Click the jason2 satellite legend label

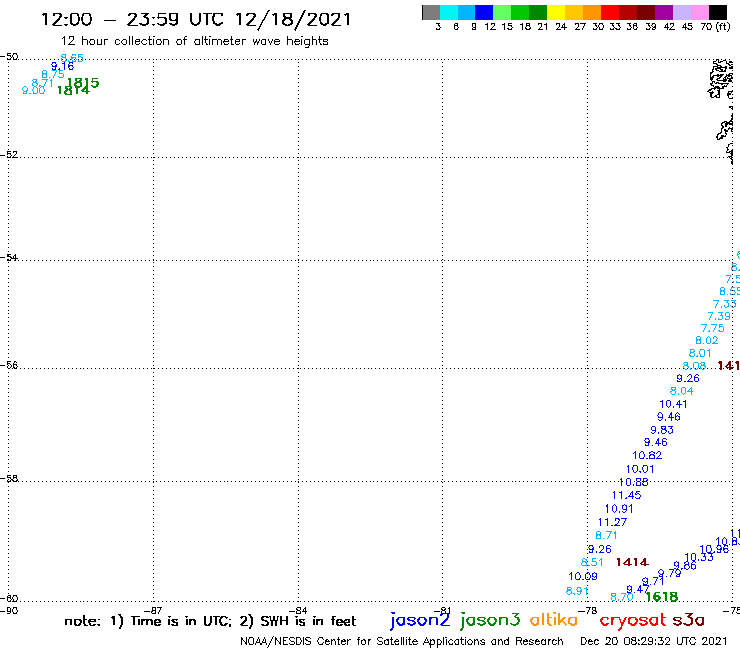pyautogui.click(x=420, y=620)
